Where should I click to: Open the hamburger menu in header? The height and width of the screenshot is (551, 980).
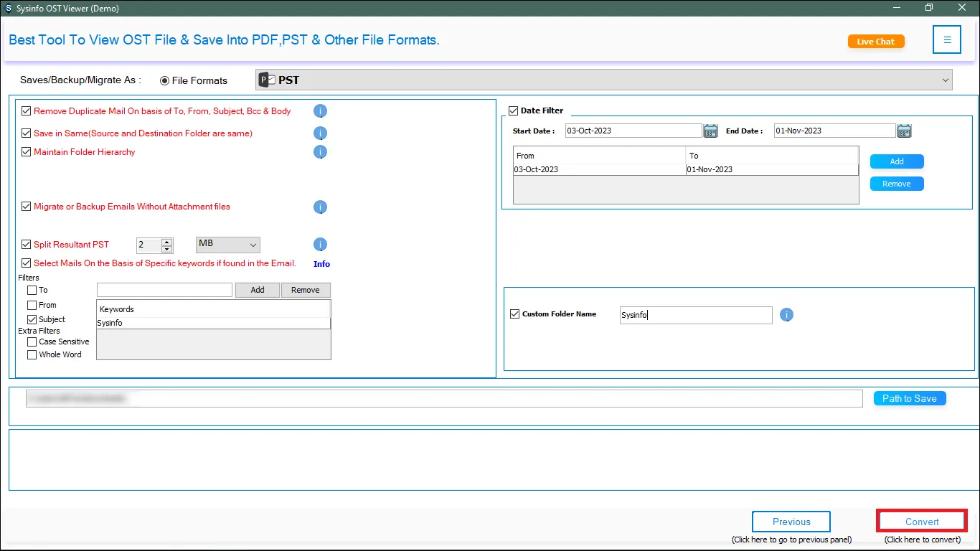[946, 40]
